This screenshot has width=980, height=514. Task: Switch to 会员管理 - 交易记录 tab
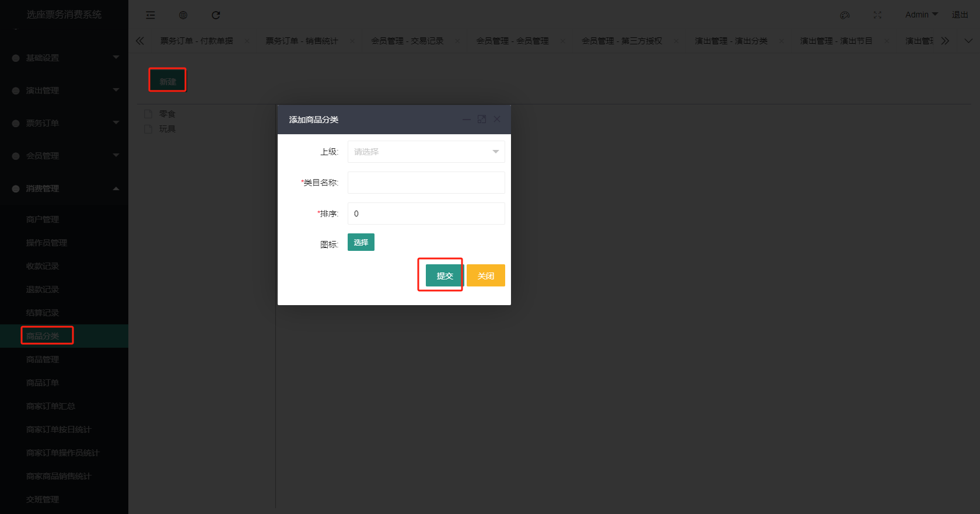pos(407,41)
